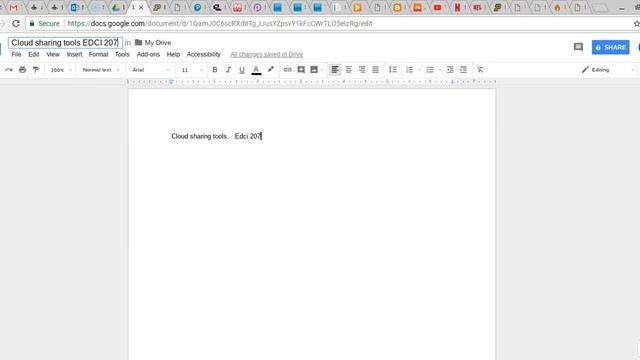Click the text "Edci 207" in document
640x360 pixels.
[x=248, y=136]
